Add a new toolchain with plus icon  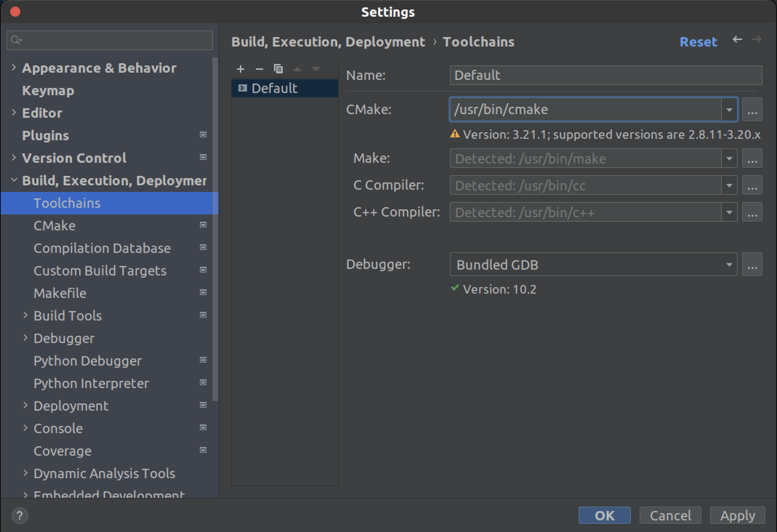240,69
